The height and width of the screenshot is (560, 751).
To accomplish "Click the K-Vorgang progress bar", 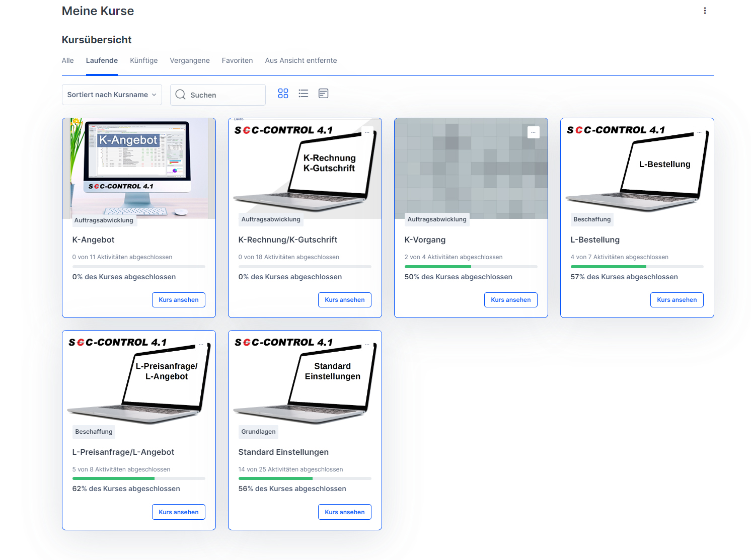I will (x=471, y=267).
